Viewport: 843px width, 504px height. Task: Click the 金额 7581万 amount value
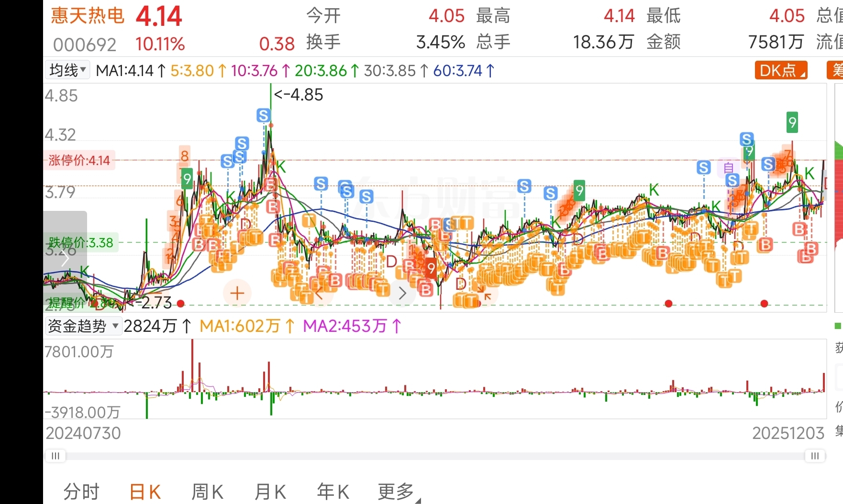pos(776,43)
